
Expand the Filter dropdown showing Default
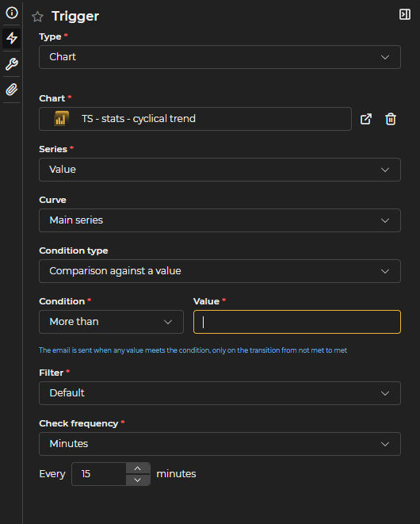220,393
